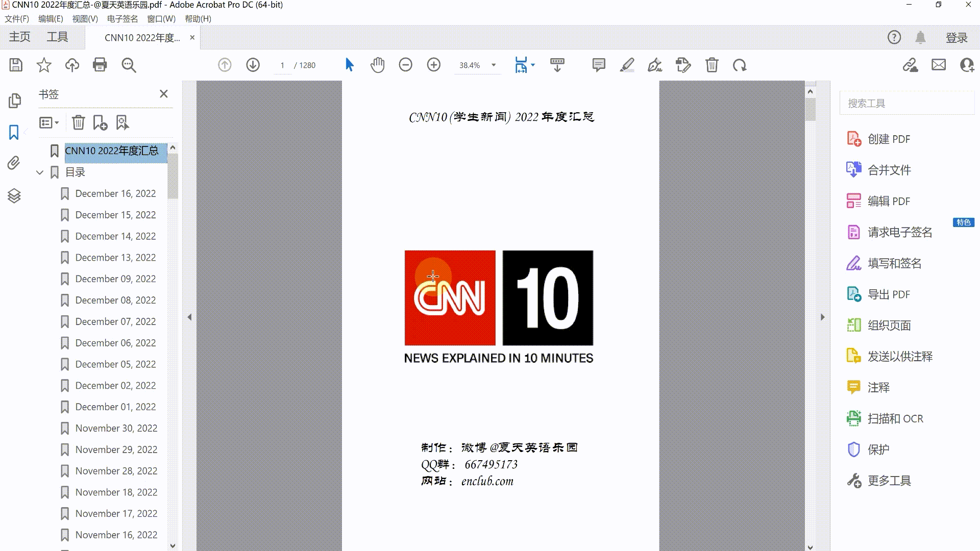Add document to starred with star icon
980x551 pixels.
click(44, 65)
